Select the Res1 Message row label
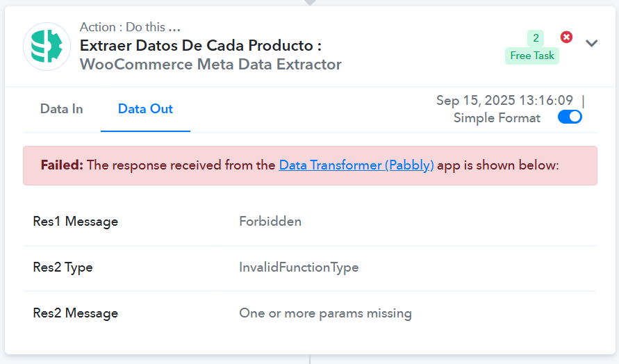 tap(76, 222)
